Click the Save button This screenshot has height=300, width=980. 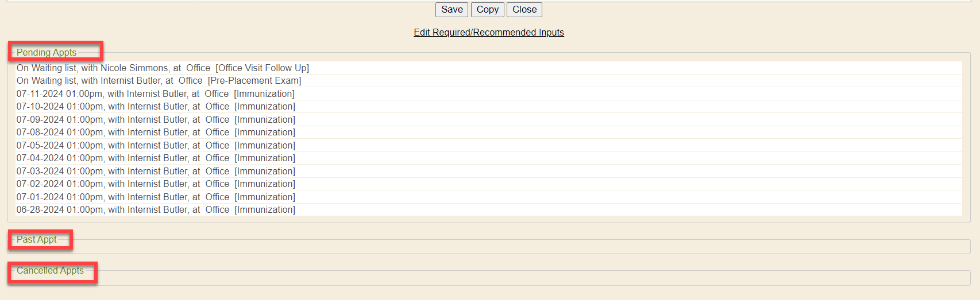[x=452, y=10]
